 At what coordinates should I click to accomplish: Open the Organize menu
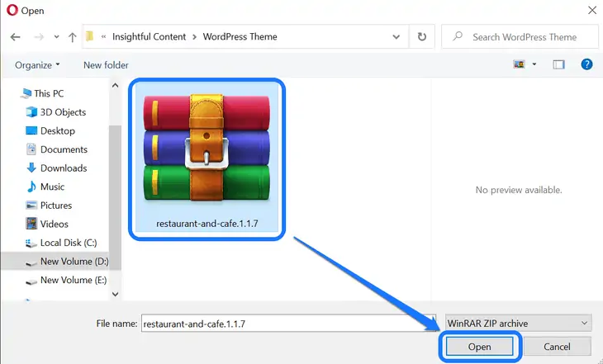pos(37,65)
